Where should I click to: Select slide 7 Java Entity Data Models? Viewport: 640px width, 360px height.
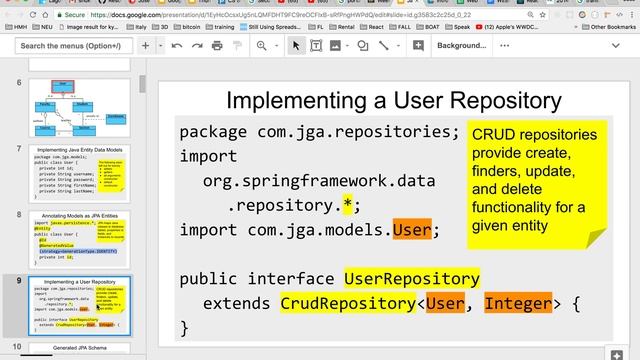pos(80,174)
